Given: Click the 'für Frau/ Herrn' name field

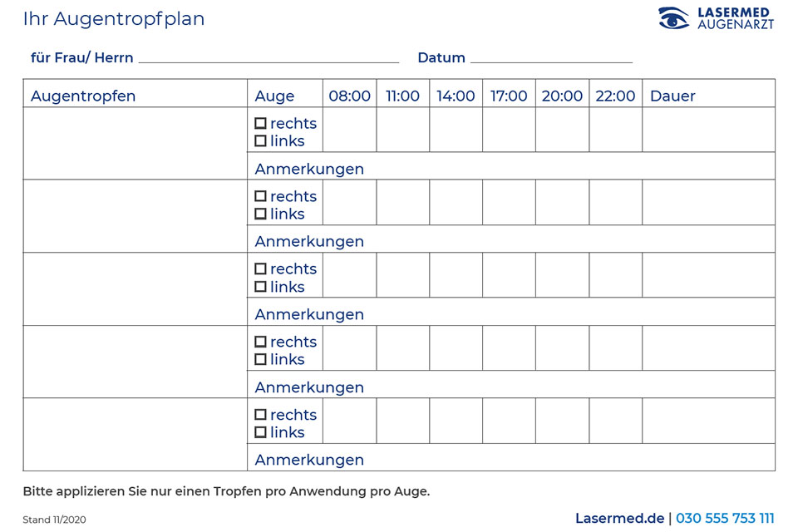Looking at the screenshot, I should point(268,57).
